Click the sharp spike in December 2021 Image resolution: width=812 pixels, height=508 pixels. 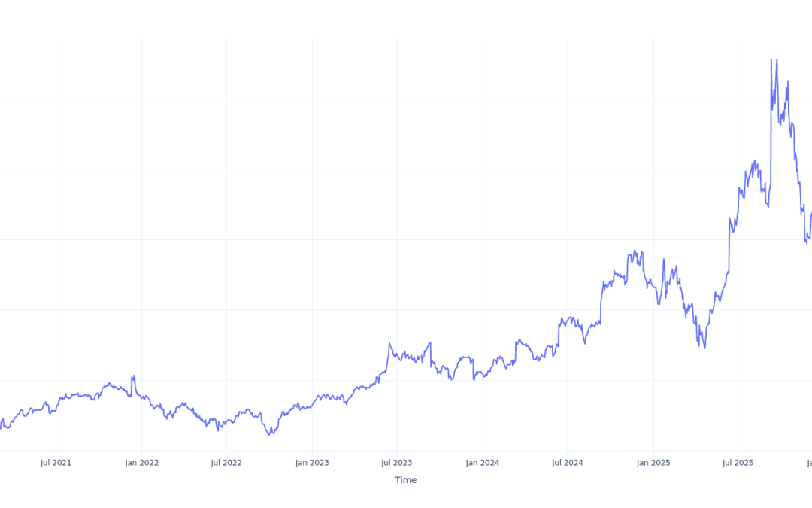(x=134, y=376)
